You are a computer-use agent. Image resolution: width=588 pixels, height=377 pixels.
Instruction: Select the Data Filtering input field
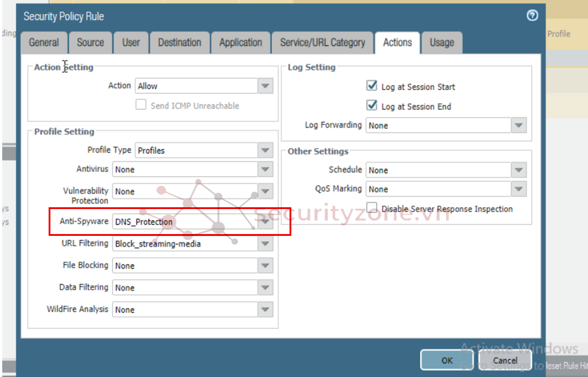coord(185,288)
